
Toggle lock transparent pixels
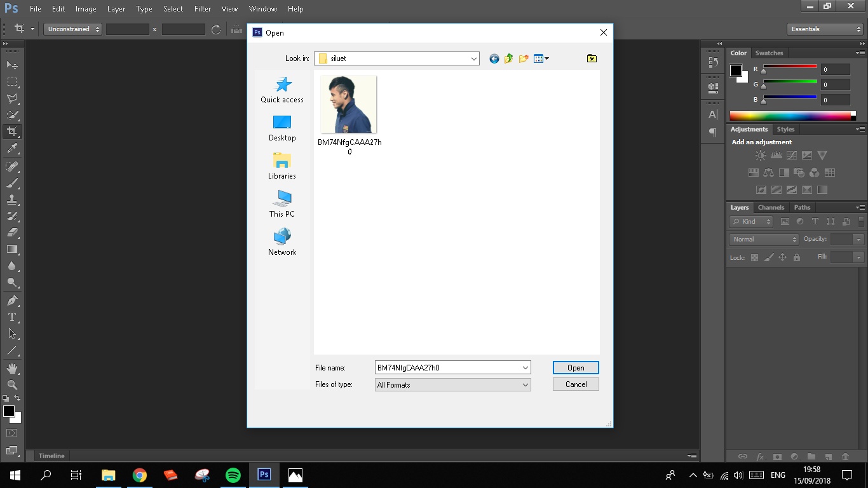click(x=754, y=257)
